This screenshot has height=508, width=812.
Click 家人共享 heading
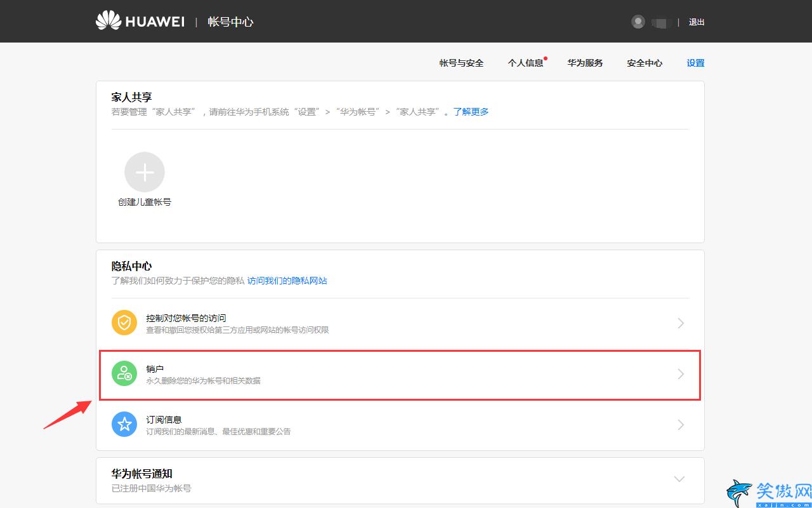pos(132,97)
